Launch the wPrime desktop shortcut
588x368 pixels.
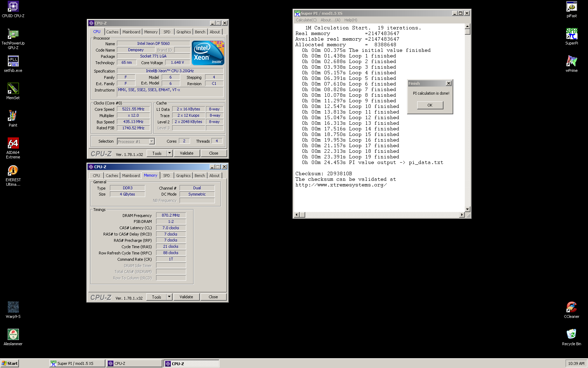click(572, 64)
